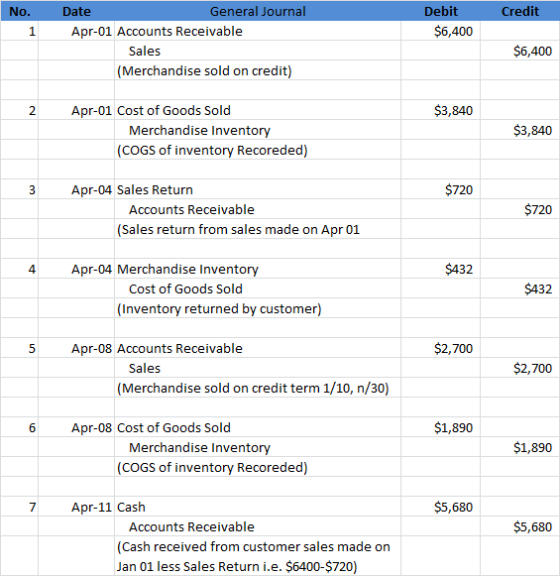560x576 pixels.
Task: Select entry number 3 cell
Action: point(19,190)
